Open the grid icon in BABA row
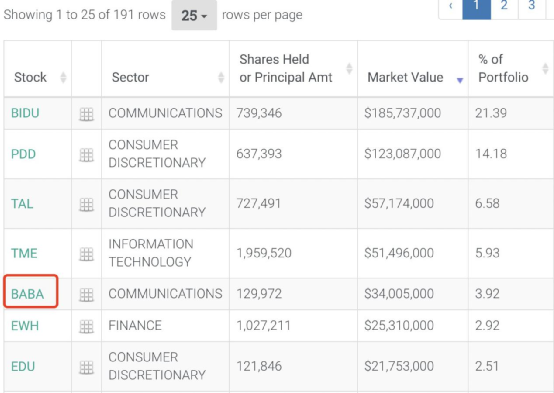The width and height of the screenshot is (554, 393). 87,294
